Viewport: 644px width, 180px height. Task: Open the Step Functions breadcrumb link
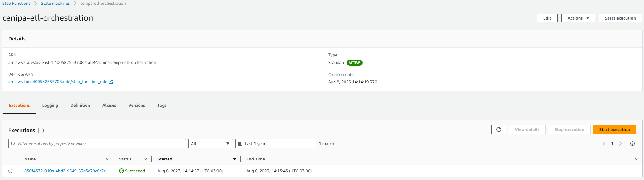point(16,3)
